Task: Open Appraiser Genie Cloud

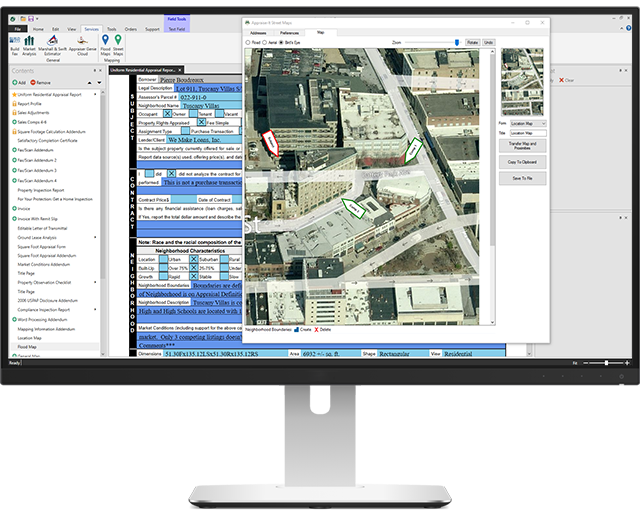Action: [x=82, y=45]
